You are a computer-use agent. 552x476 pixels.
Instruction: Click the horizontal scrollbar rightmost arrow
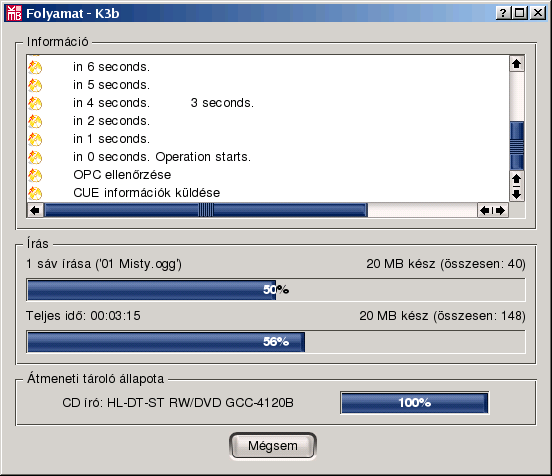pos(501,211)
